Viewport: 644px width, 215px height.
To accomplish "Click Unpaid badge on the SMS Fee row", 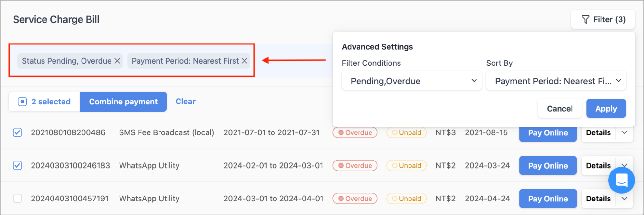I will [407, 132].
